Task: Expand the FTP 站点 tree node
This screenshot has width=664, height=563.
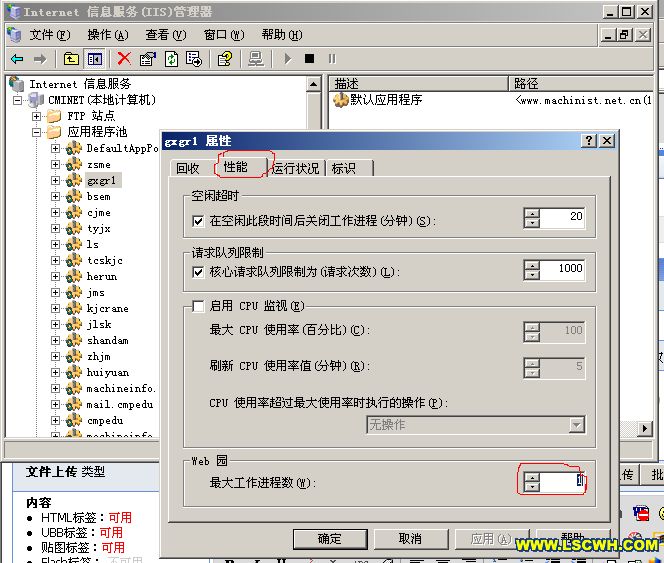Action: 37,116
